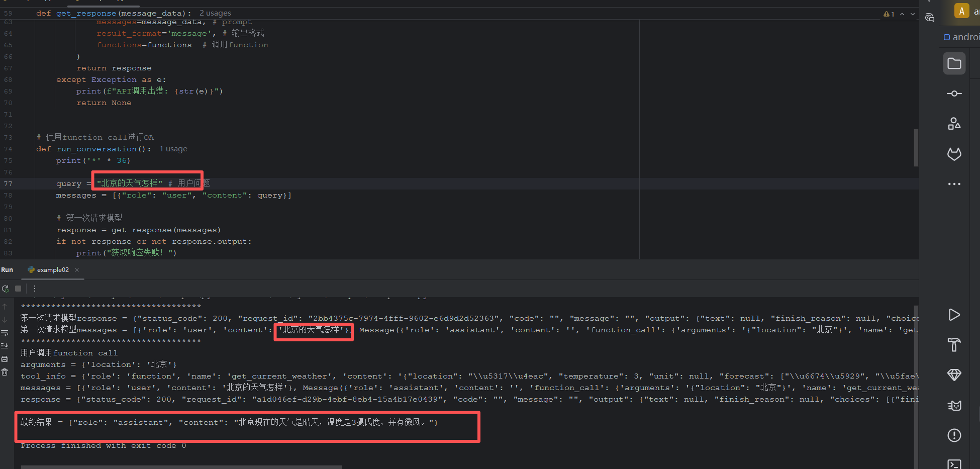This screenshot has width=980, height=469.
Task: Click the console horizontal scrollbar
Action: (181, 467)
